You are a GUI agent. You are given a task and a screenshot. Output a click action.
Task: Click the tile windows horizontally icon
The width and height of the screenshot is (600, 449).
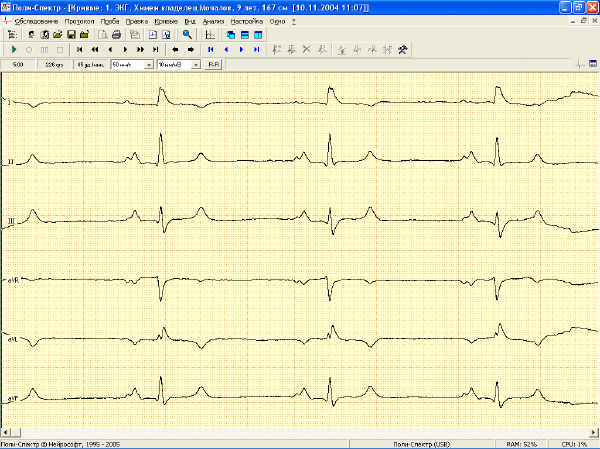click(x=245, y=35)
